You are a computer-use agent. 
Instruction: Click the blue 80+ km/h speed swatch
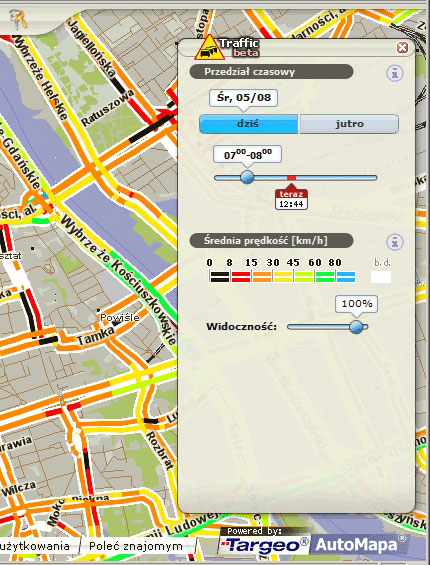pyautogui.click(x=346, y=277)
